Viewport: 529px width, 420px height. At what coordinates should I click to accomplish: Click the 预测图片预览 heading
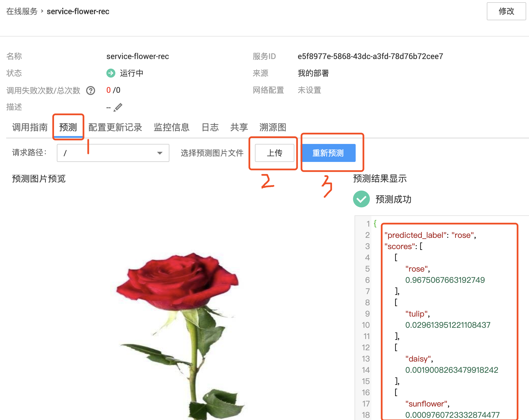[39, 179]
